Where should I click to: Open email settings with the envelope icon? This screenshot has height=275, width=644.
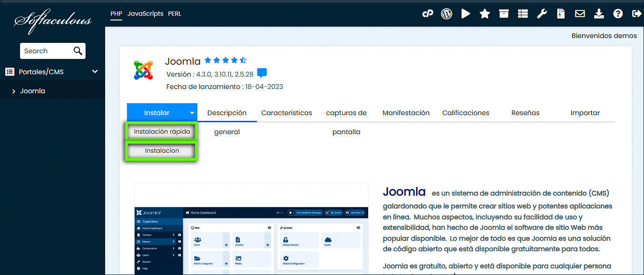click(x=580, y=13)
